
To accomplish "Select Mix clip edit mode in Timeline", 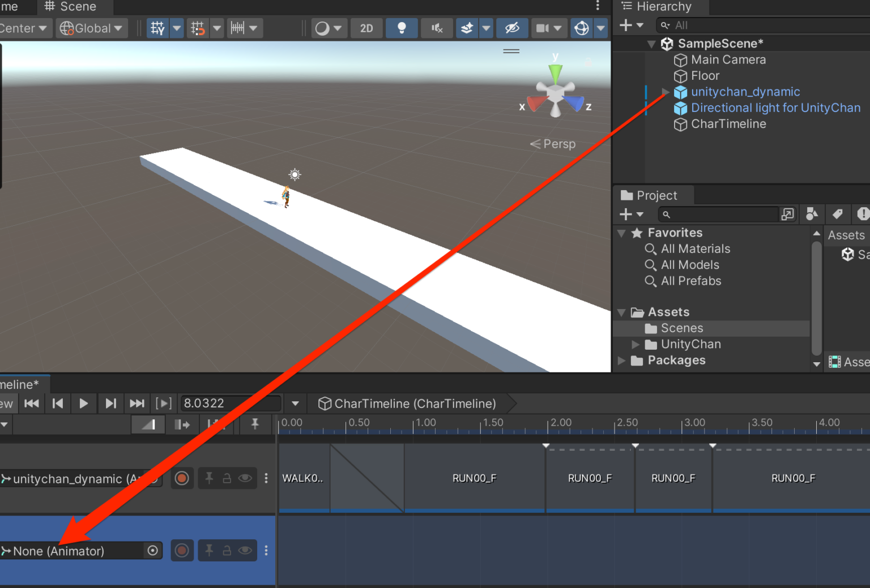I will (x=148, y=424).
